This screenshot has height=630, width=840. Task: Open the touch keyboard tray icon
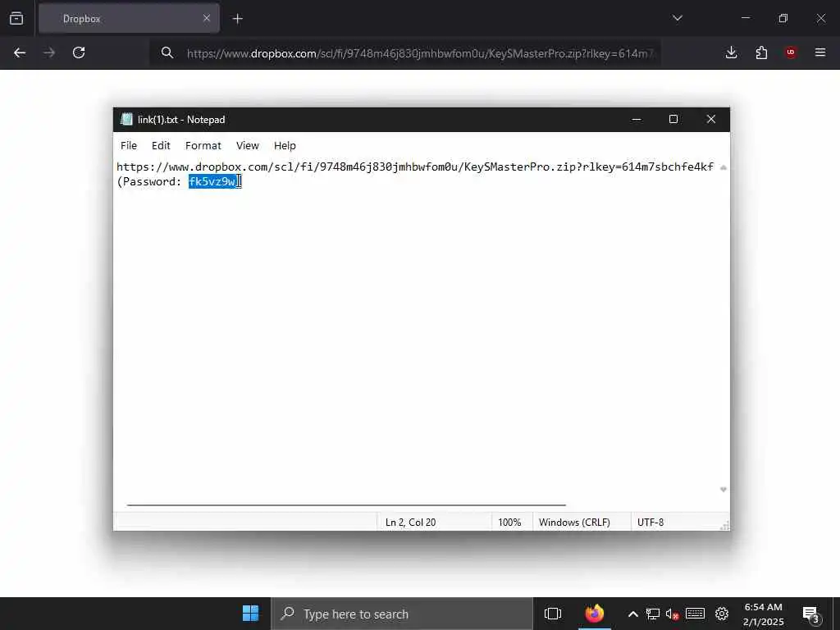pos(695,614)
